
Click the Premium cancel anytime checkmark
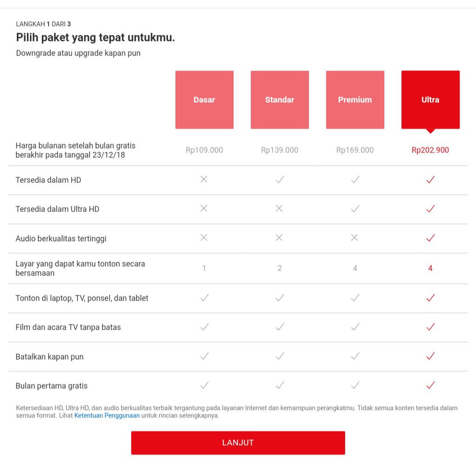[x=355, y=356]
